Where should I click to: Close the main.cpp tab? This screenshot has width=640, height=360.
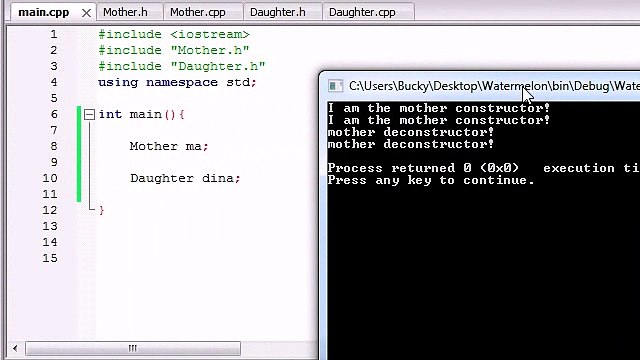86,13
